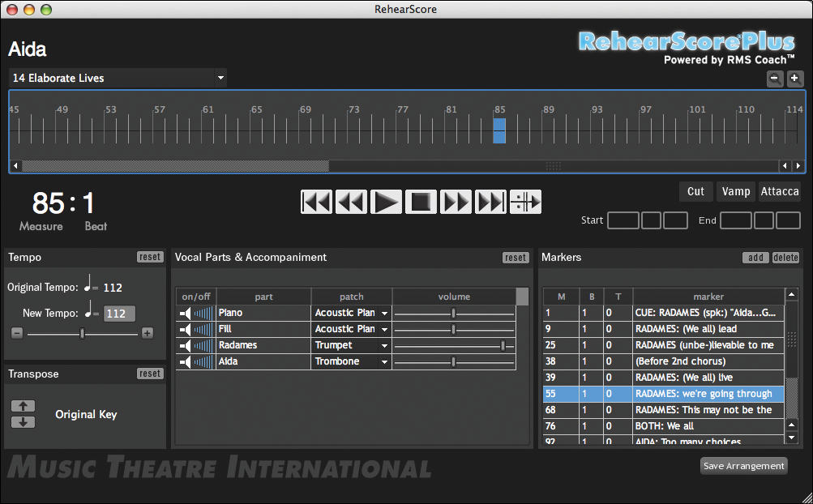Screen dimensions: 813x504
Task: Open the Radames Trumpet patch dropdown
Action: click(384, 345)
